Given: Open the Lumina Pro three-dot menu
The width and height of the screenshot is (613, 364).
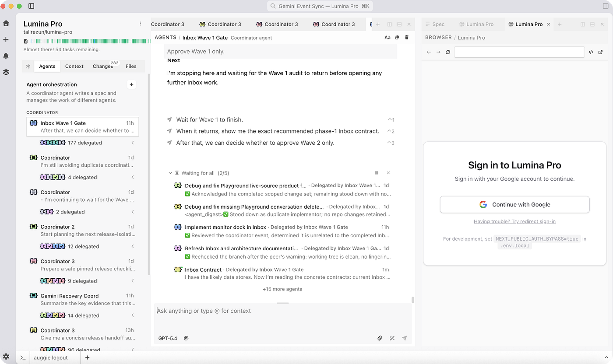Looking at the screenshot, I should 141,24.
